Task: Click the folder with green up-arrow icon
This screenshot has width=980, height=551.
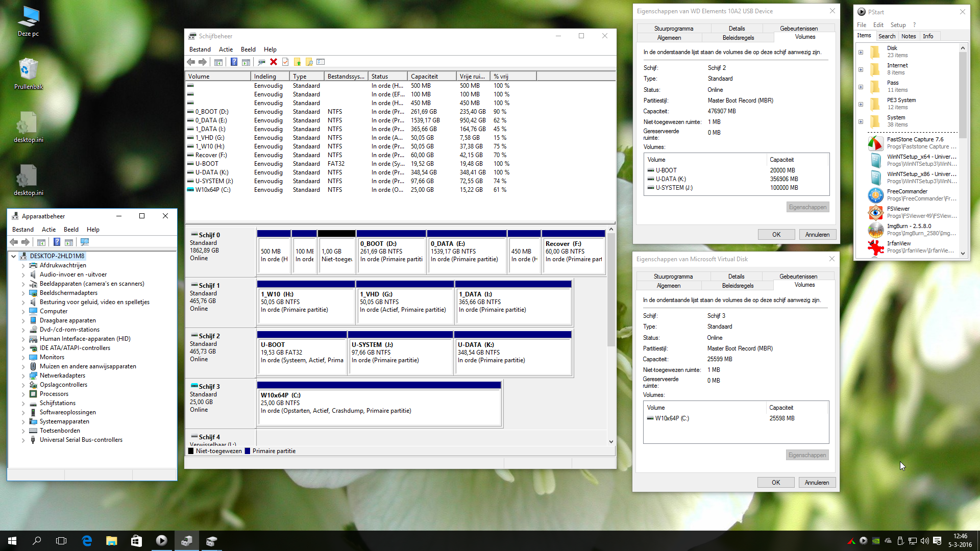Action: click(297, 62)
